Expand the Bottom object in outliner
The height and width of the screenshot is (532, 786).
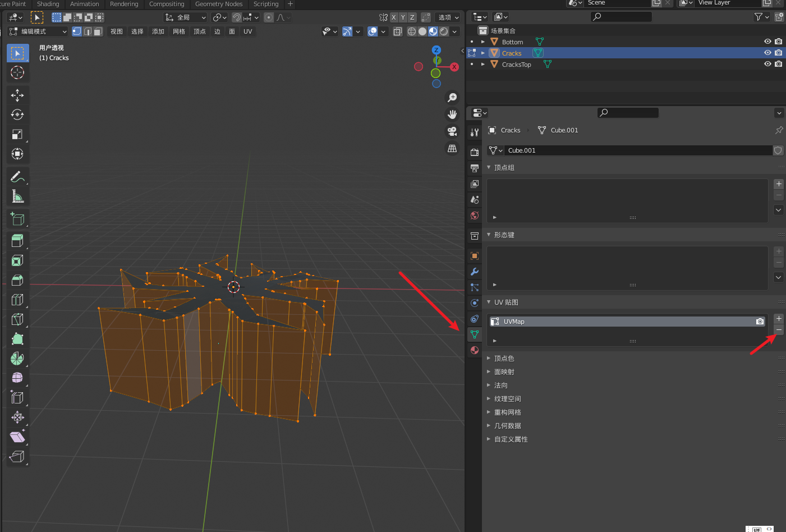point(483,42)
